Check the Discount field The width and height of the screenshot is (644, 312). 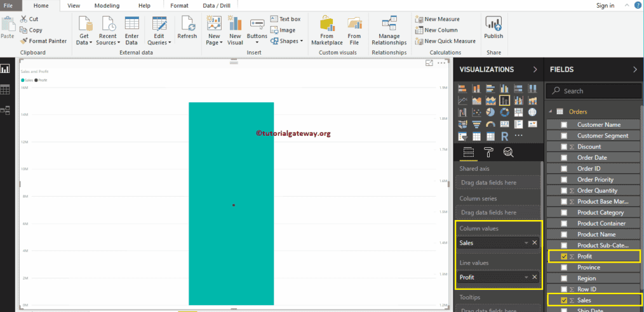pos(564,146)
